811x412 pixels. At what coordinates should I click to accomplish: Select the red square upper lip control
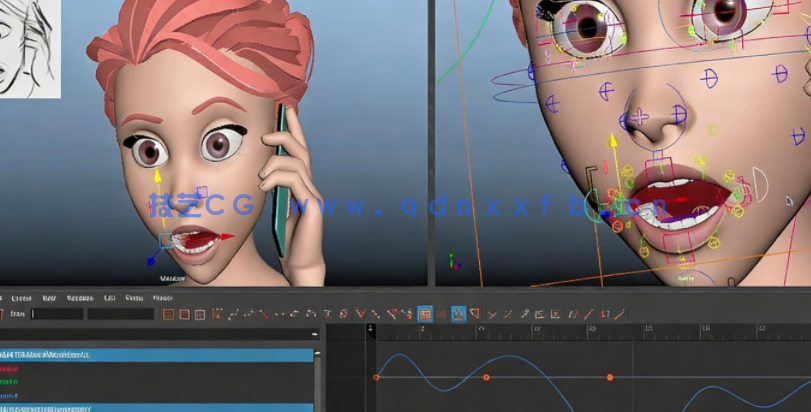[x=659, y=171]
